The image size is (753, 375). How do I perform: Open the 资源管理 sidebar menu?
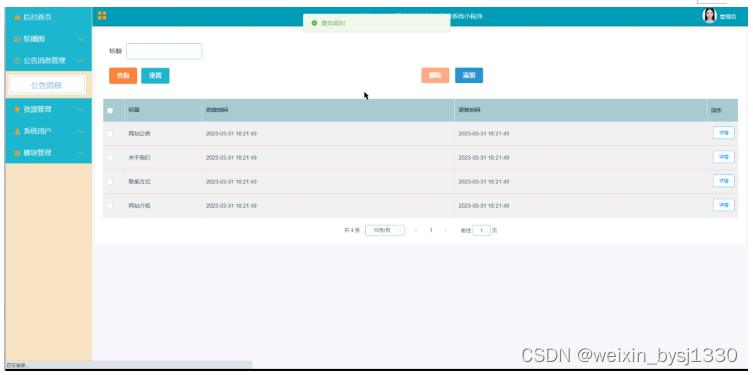[x=49, y=109]
